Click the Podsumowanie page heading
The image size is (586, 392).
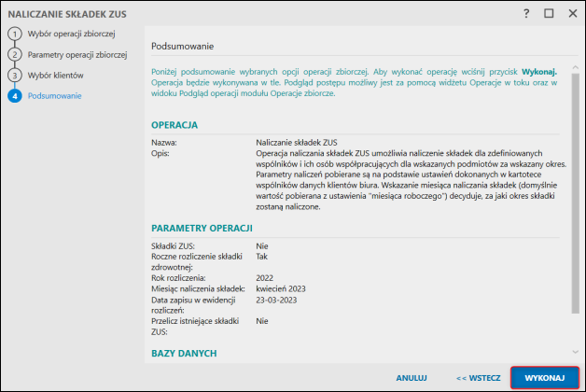pyautogui.click(x=182, y=47)
